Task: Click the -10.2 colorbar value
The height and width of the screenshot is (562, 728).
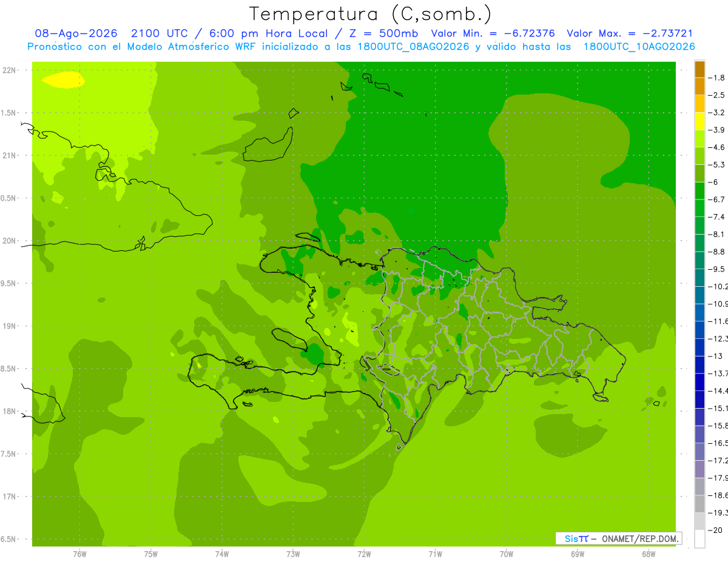Action: pos(718,286)
